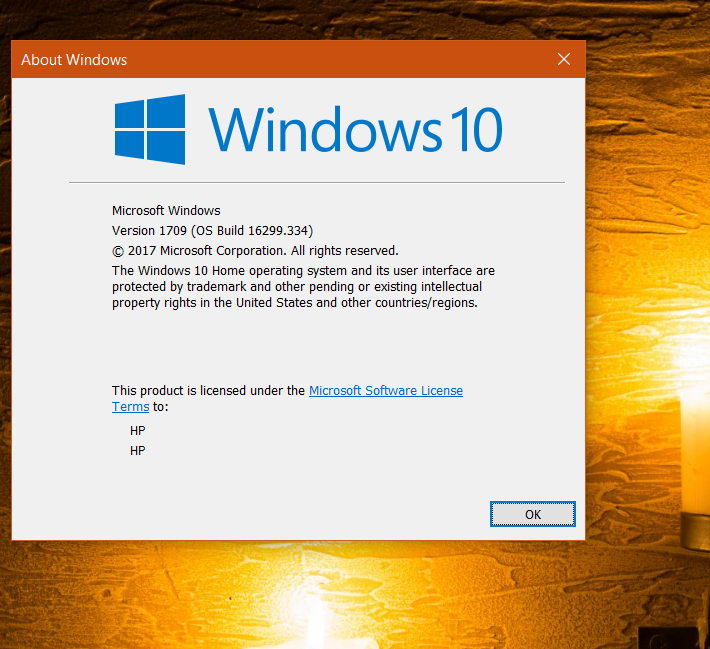
Task: Click 'property rights in the United States' line
Action: [295, 303]
